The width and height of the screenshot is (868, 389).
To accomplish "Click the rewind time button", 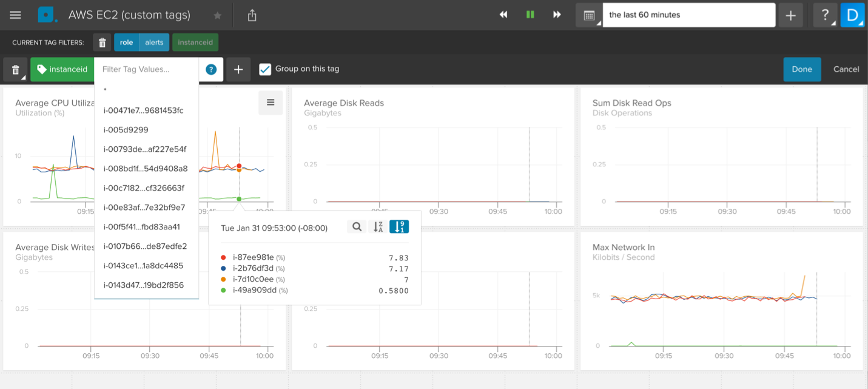I will pyautogui.click(x=503, y=15).
